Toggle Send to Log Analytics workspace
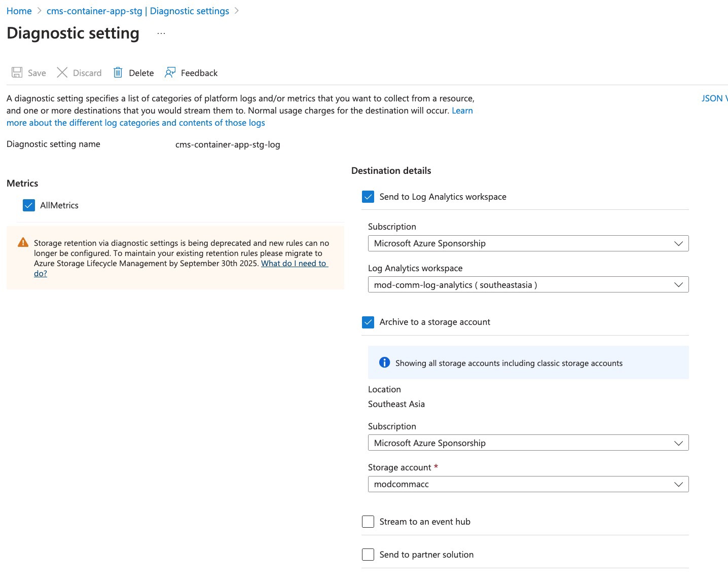Screen dimensions: 728x587 [x=368, y=197]
